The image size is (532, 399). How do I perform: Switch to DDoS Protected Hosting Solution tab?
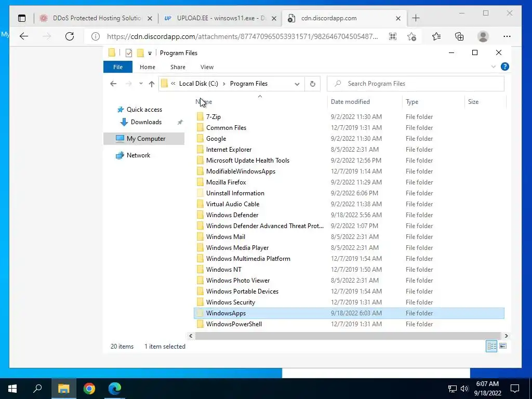click(96, 18)
